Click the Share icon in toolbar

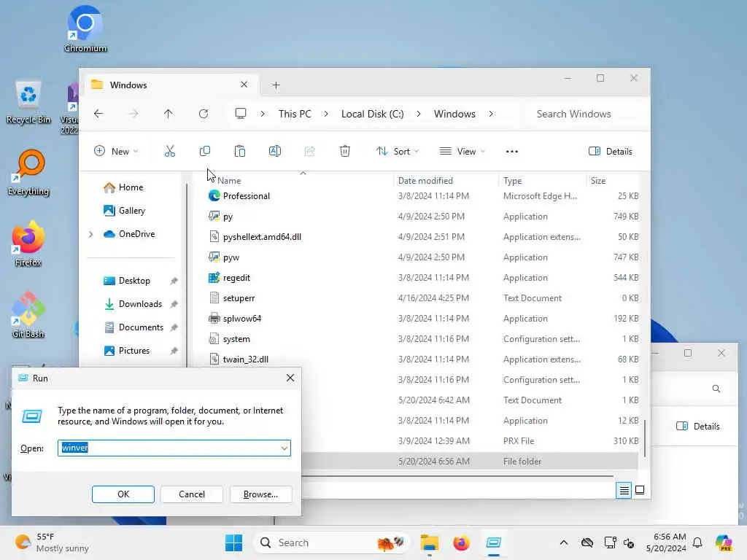coord(309,152)
